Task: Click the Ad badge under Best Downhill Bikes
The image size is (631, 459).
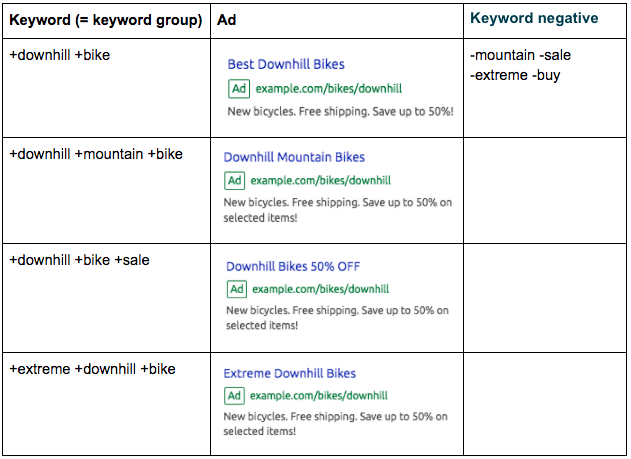Action: pyautogui.click(x=239, y=88)
